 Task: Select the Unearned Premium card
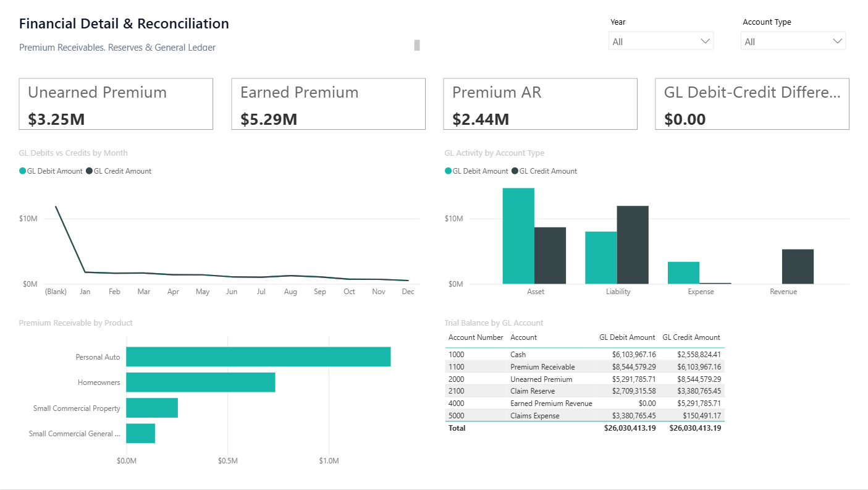pyautogui.click(x=116, y=104)
